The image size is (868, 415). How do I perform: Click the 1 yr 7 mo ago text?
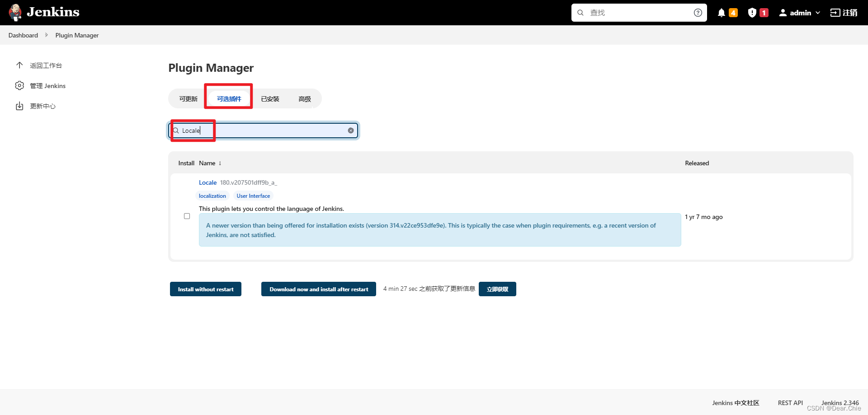pos(703,217)
